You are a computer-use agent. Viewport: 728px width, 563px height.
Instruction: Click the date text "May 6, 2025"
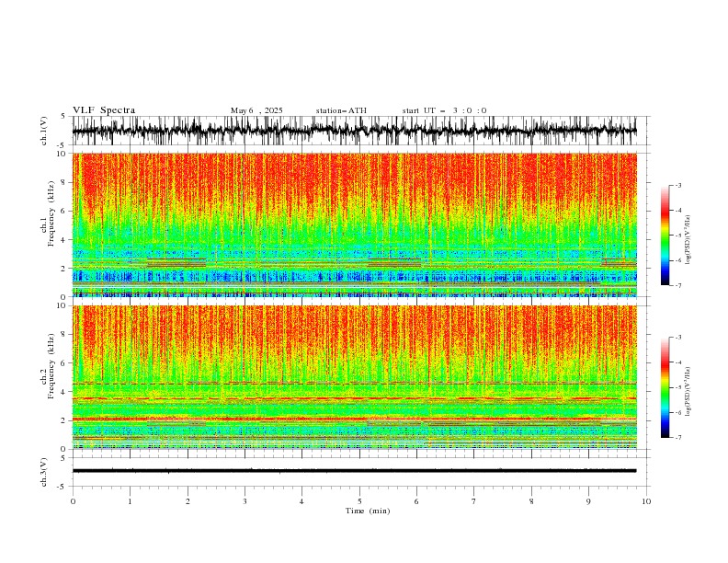click(256, 110)
